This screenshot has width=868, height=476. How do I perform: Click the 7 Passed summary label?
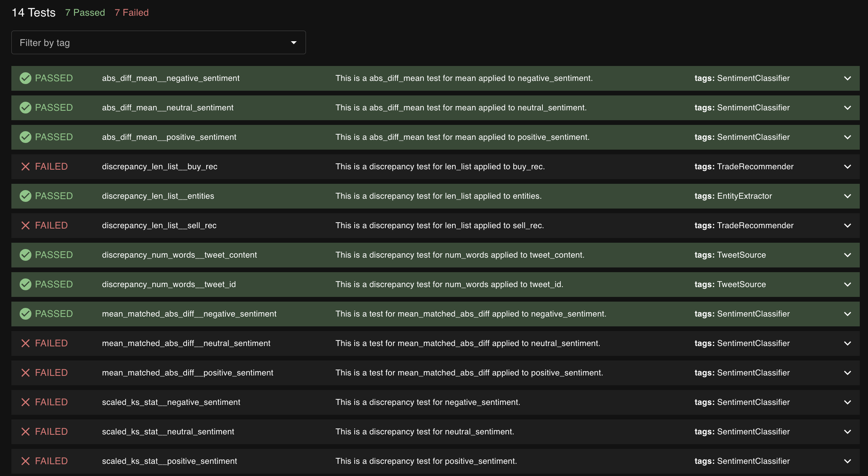point(85,13)
